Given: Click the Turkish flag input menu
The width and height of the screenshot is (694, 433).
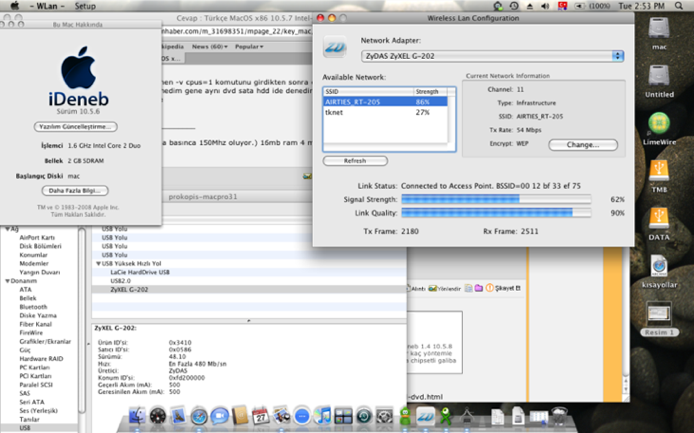Looking at the screenshot, I should click(x=563, y=6).
